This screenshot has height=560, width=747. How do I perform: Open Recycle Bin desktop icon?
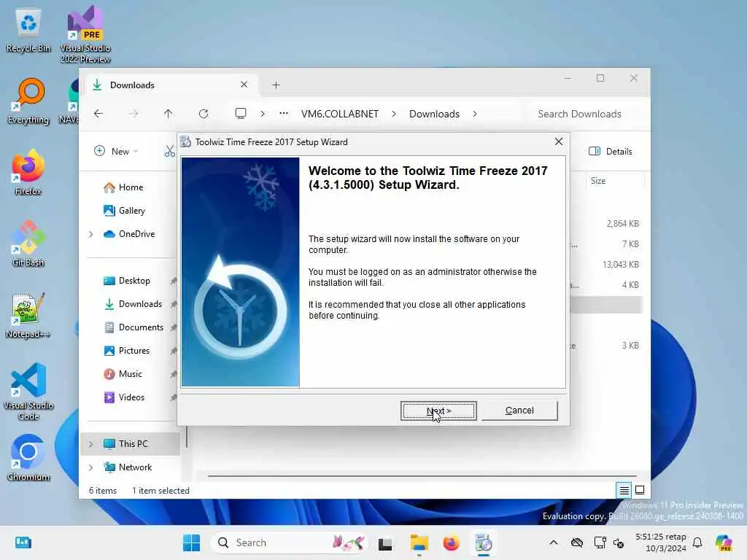[x=28, y=31]
